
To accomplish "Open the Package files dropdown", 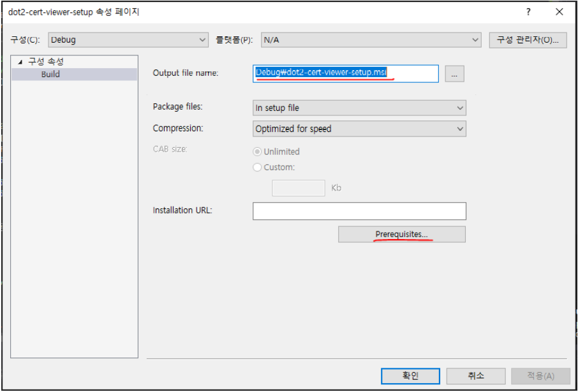I will pyautogui.click(x=458, y=107).
